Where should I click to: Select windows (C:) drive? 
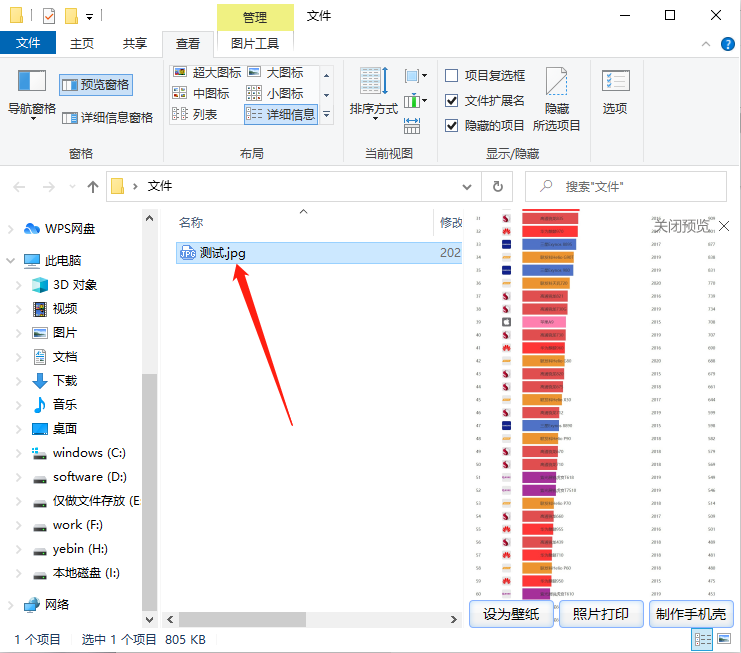(x=89, y=453)
